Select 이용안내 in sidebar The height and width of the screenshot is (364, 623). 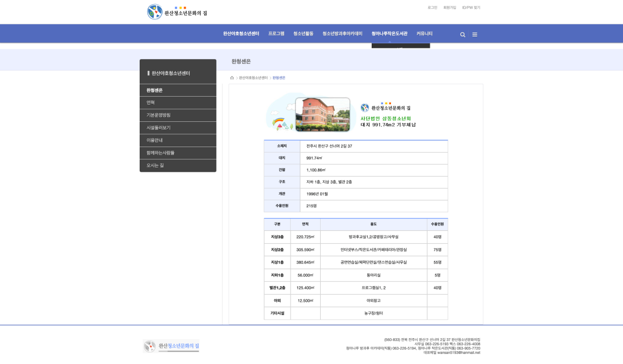[x=178, y=140]
